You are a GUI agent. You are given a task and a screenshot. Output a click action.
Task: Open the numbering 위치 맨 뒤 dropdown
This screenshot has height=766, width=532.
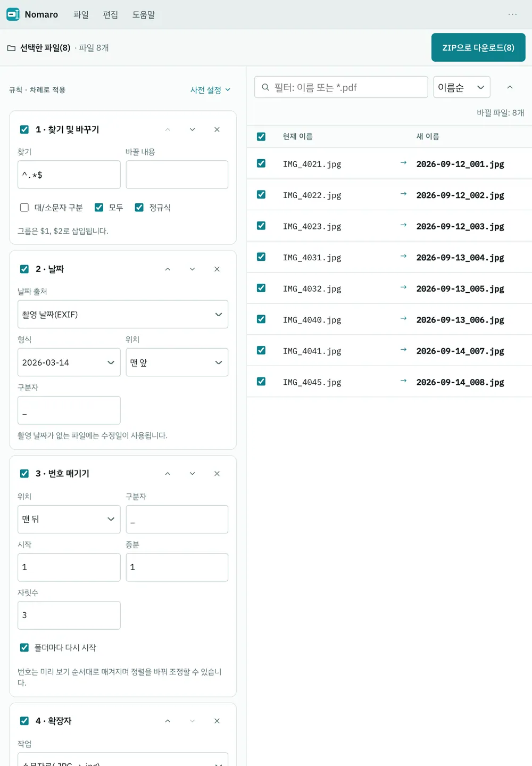coord(69,519)
